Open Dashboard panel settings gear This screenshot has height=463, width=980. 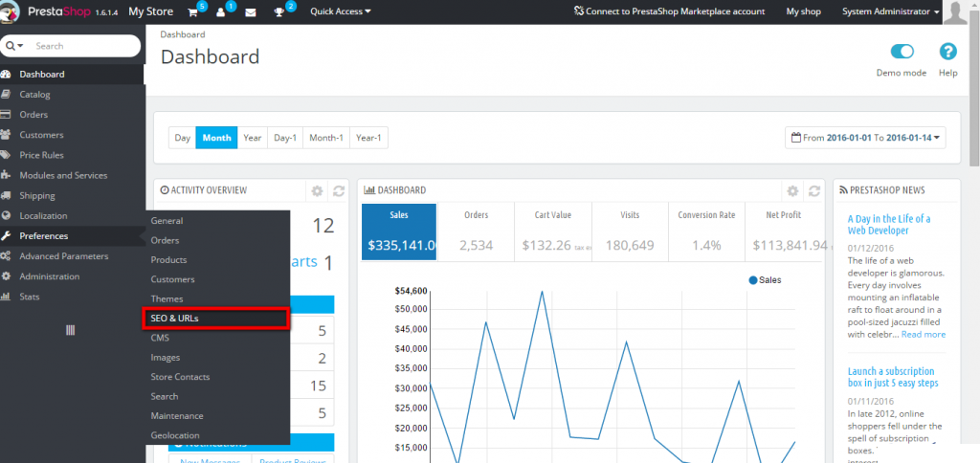coord(792,191)
